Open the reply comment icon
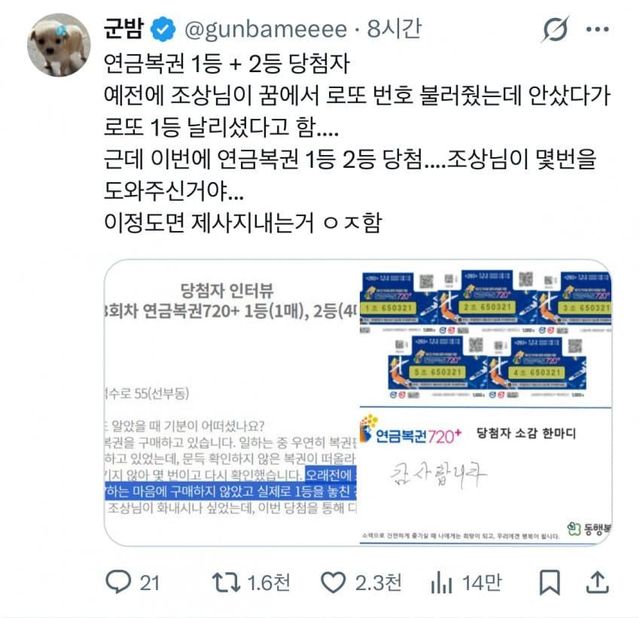Screen dimensions: 640x618 118,582
